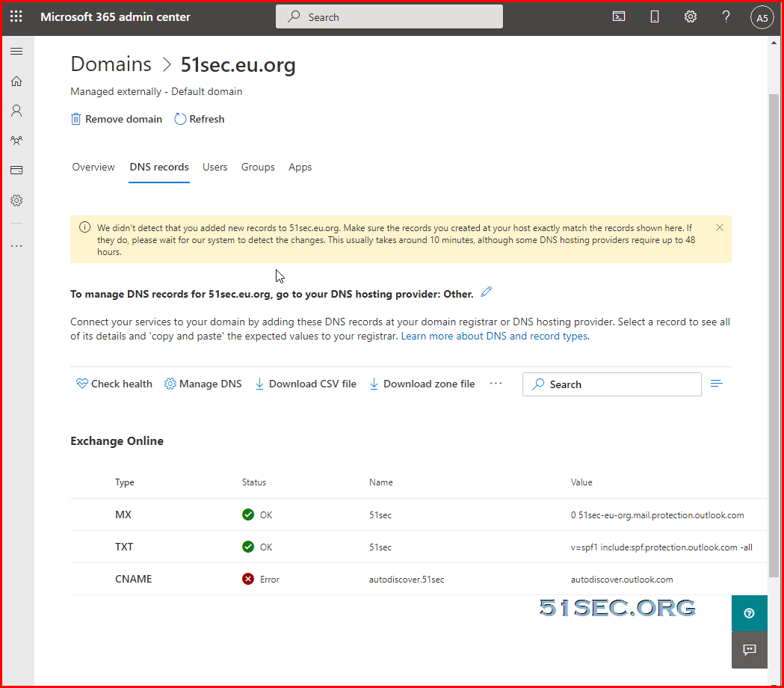Click the green OK status icon for TXT

tap(248, 547)
